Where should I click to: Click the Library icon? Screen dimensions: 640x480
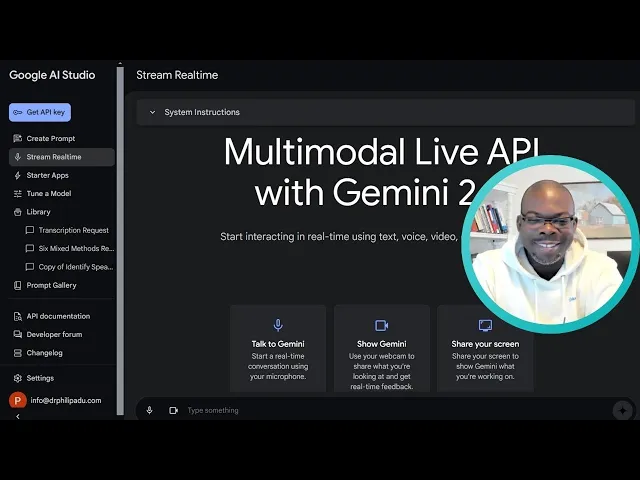tap(18, 212)
